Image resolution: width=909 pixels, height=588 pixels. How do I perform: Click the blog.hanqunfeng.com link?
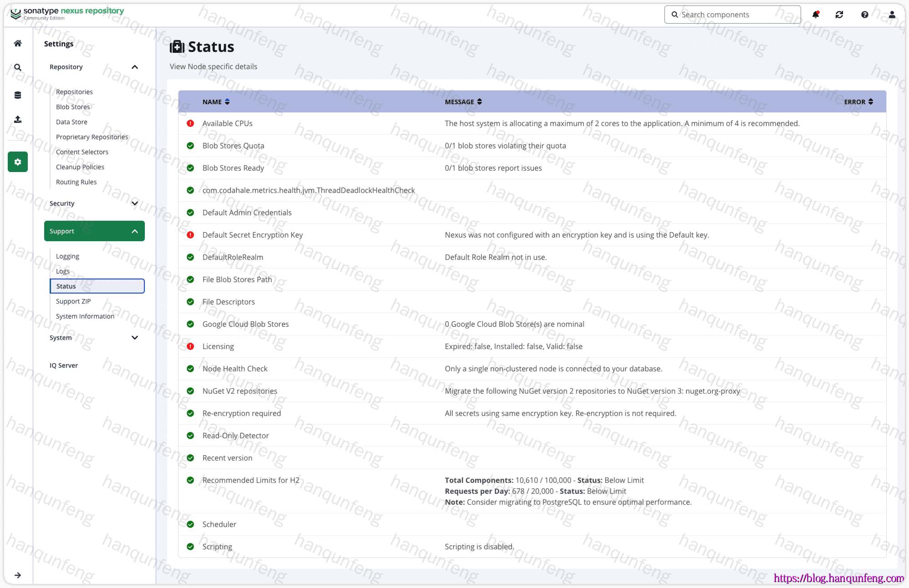839,578
